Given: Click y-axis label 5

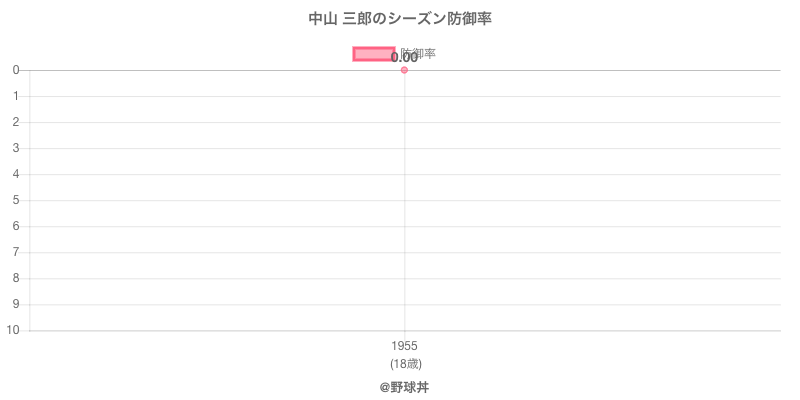Looking at the screenshot, I should point(16,200).
